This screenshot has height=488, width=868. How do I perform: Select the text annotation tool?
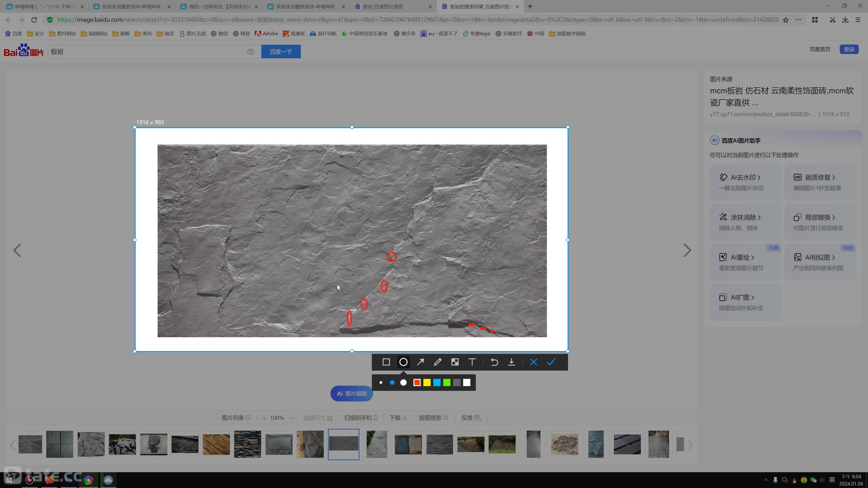click(472, 362)
